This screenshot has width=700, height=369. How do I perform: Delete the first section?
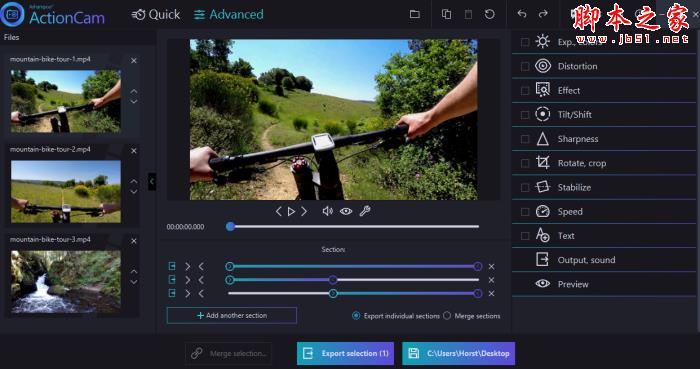(x=492, y=266)
